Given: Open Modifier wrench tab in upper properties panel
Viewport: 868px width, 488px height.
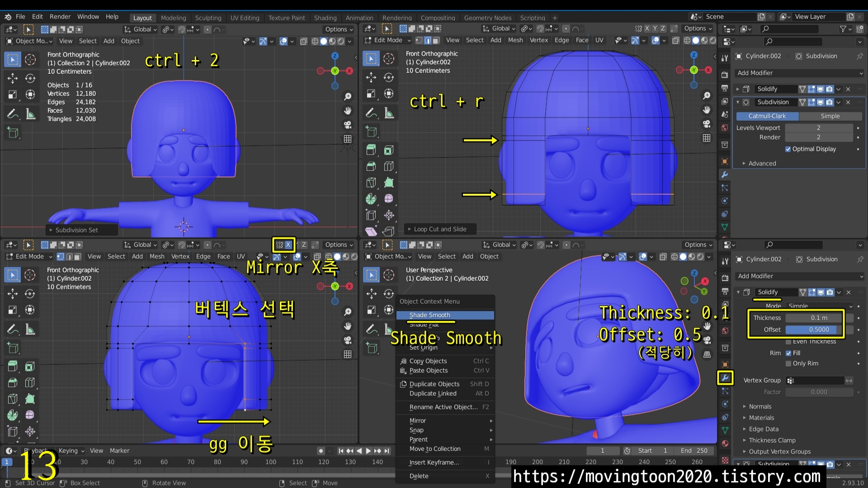Looking at the screenshot, I should click(725, 174).
